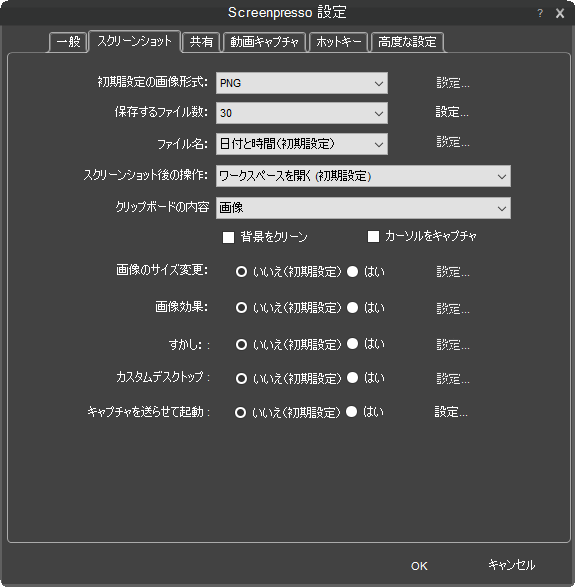This screenshot has width=575, height=587.
Task: Open 設定... for カスタムデスクトップ
Action: tap(453, 378)
